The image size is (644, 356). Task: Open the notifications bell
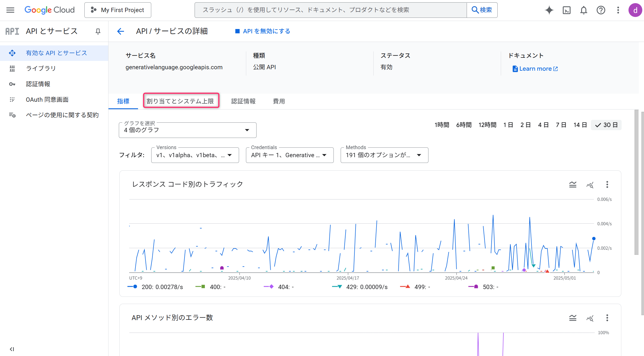tap(584, 10)
